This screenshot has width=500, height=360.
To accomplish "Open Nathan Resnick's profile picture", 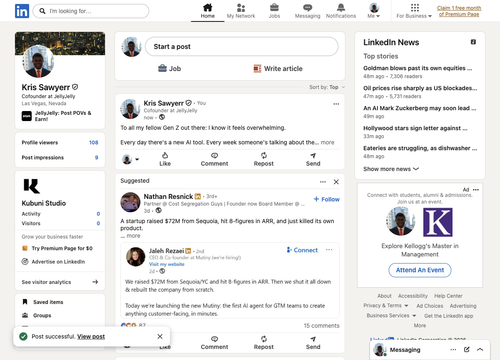I will coord(130,202).
